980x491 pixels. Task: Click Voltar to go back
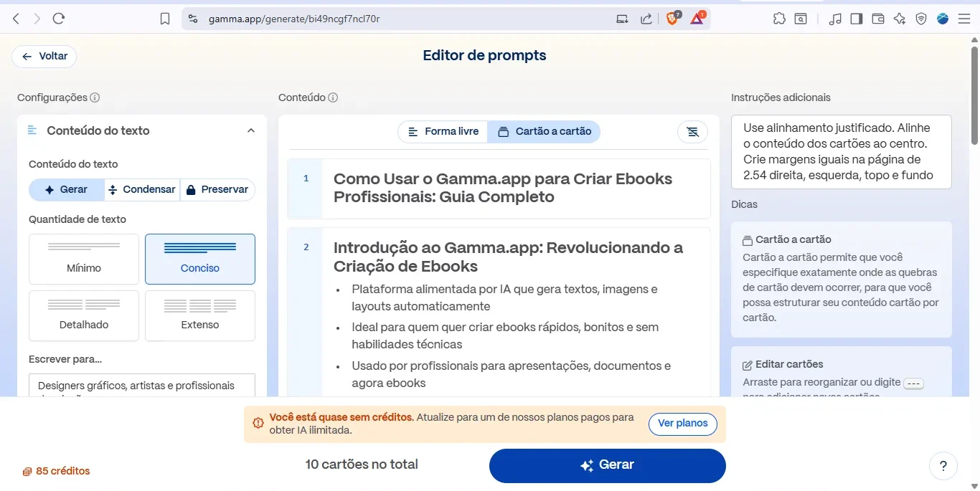pos(44,56)
